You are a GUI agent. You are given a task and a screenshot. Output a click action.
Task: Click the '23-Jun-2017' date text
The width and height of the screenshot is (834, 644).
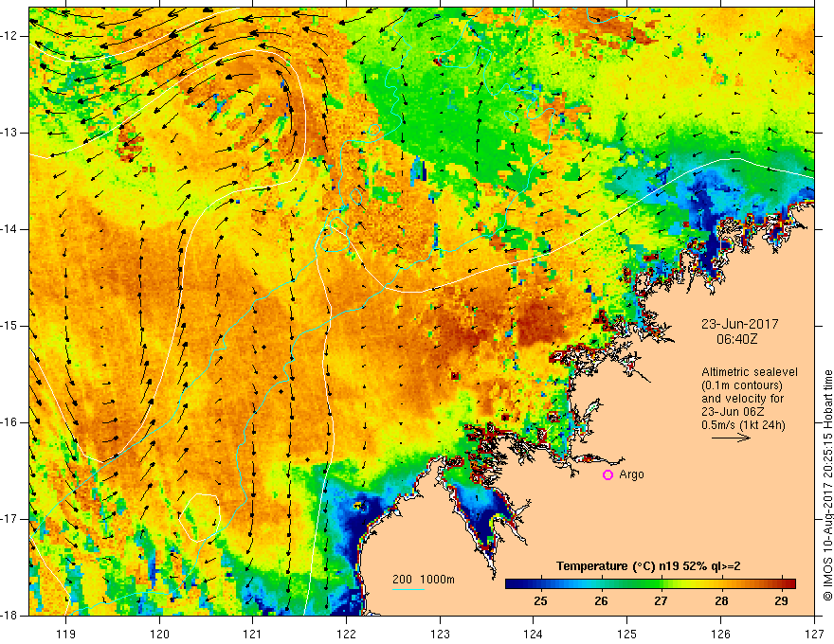pos(740,324)
